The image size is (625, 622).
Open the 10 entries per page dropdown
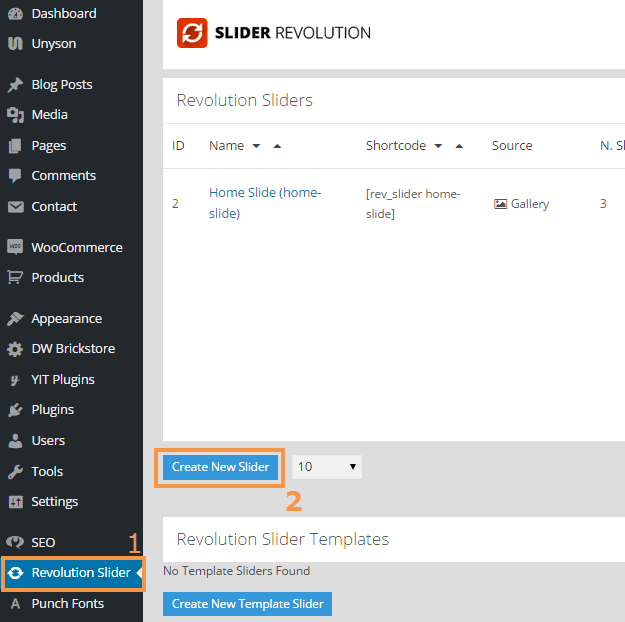click(x=327, y=467)
